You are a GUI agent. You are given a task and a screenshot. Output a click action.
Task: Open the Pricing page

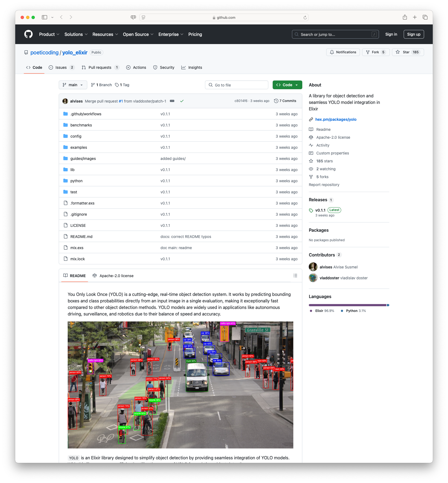195,34
